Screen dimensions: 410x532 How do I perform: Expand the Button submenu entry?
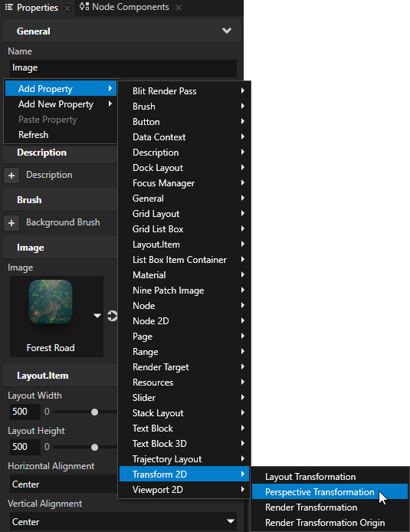pyautogui.click(x=185, y=121)
